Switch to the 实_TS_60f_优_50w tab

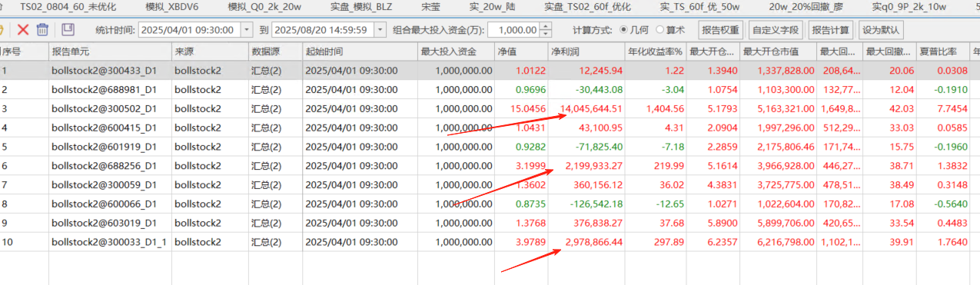(699, 6)
